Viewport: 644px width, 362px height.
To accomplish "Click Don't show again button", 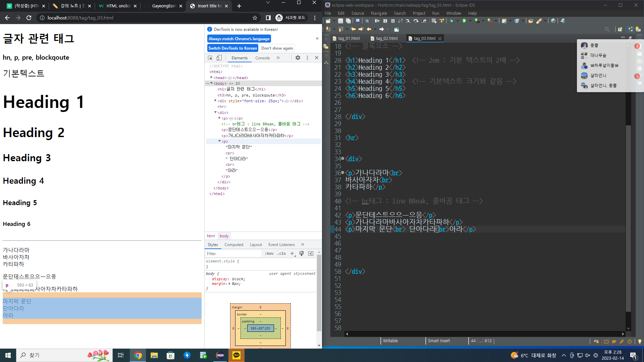I will (x=277, y=48).
